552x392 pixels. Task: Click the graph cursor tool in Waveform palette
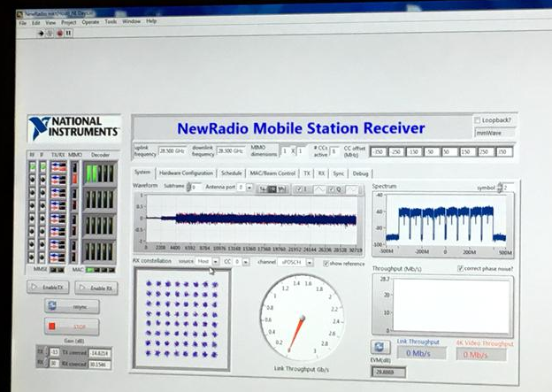pyautogui.click(x=263, y=189)
